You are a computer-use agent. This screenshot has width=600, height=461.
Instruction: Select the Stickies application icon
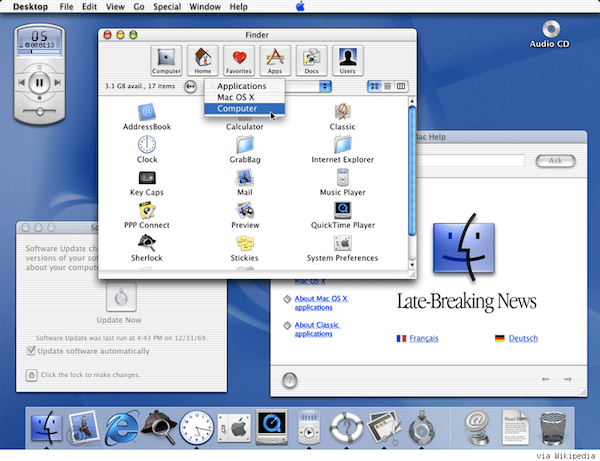coord(245,243)
